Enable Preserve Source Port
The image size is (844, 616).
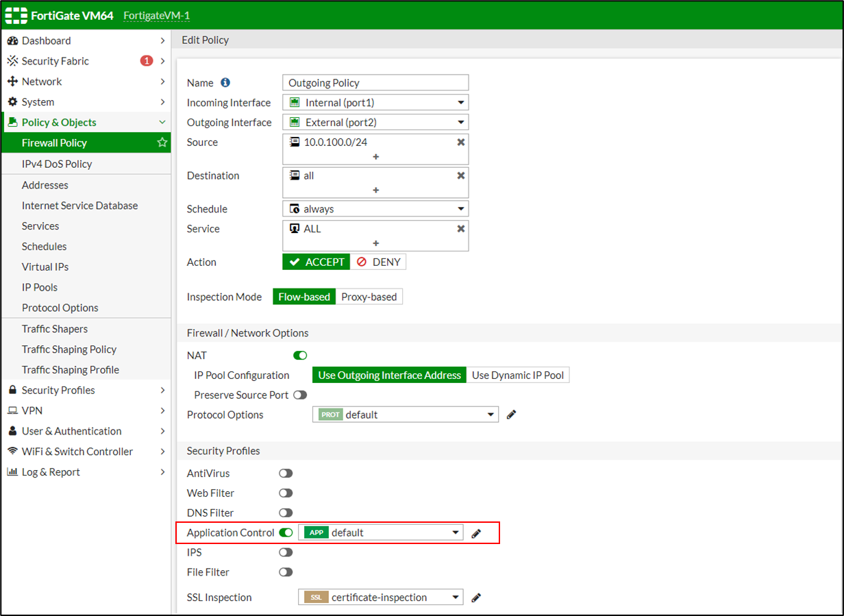(299, 395)
